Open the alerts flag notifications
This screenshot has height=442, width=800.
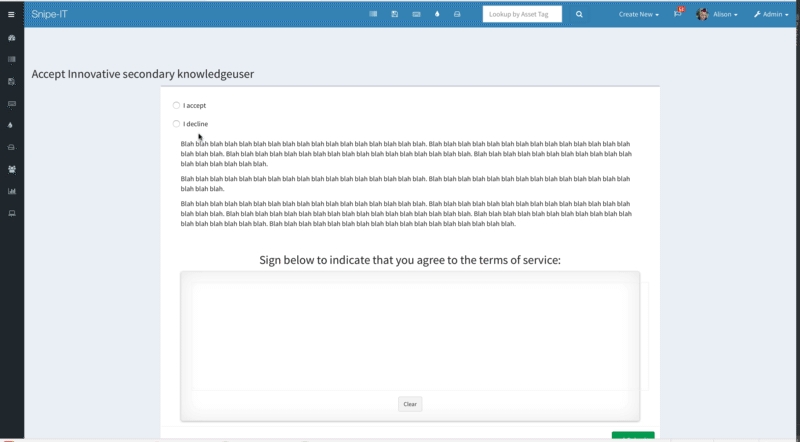[x=677, y=15]
